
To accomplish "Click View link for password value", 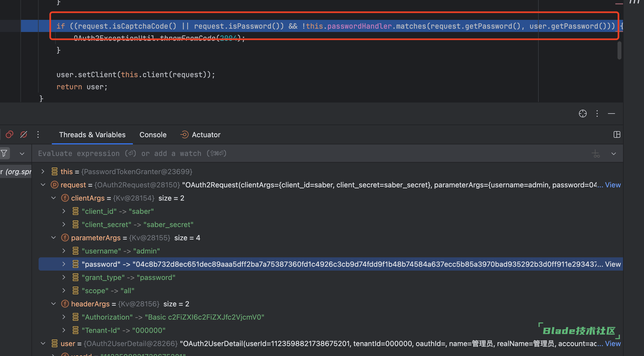I will click(613, 264).
